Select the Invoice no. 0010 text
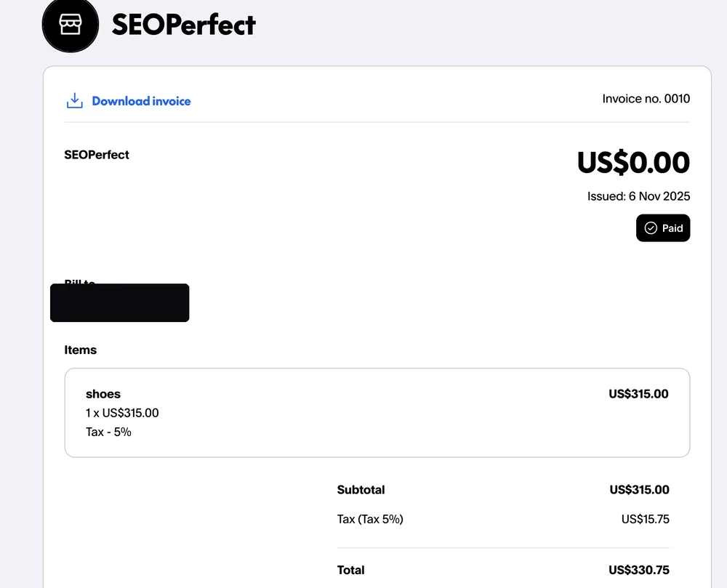This screenshot has height=588, width=727. pyautogui.click(x=646, y=99)
